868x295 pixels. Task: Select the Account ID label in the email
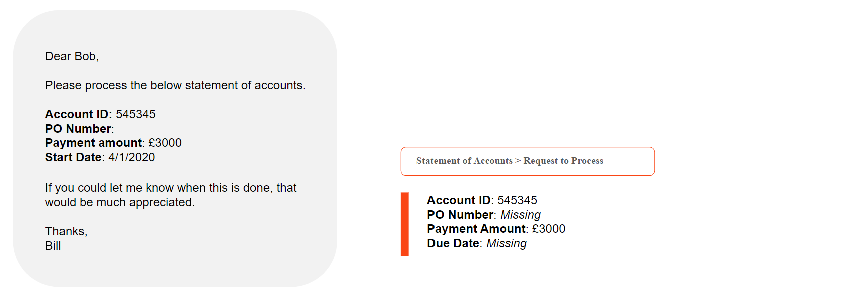pyautogui.click(x=78, y=114)
